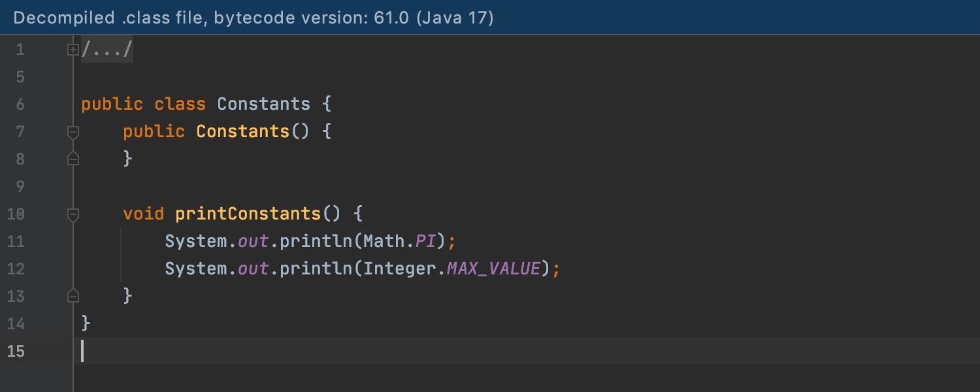
Task: Click the Integer class reference
Action: pos(400,269)
